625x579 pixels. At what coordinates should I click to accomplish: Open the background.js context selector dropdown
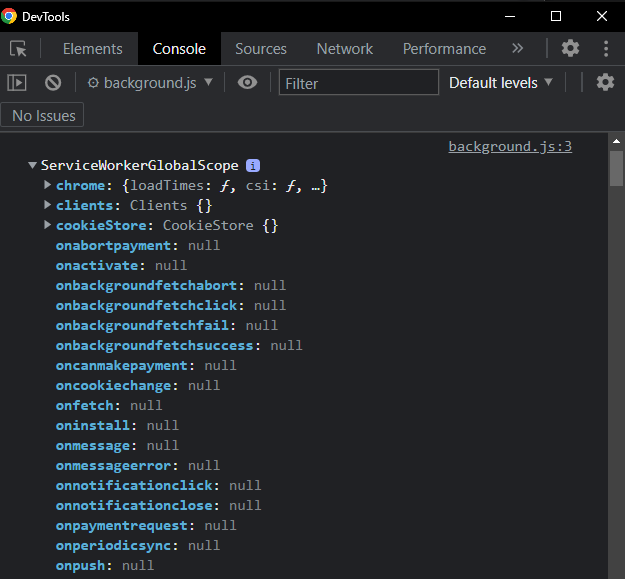click(x=150, y=83)
